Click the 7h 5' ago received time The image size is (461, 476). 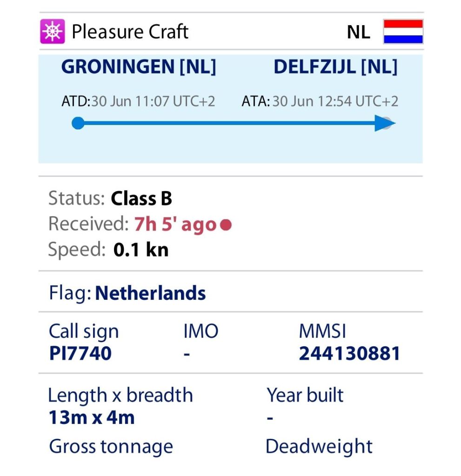(175, 225)
